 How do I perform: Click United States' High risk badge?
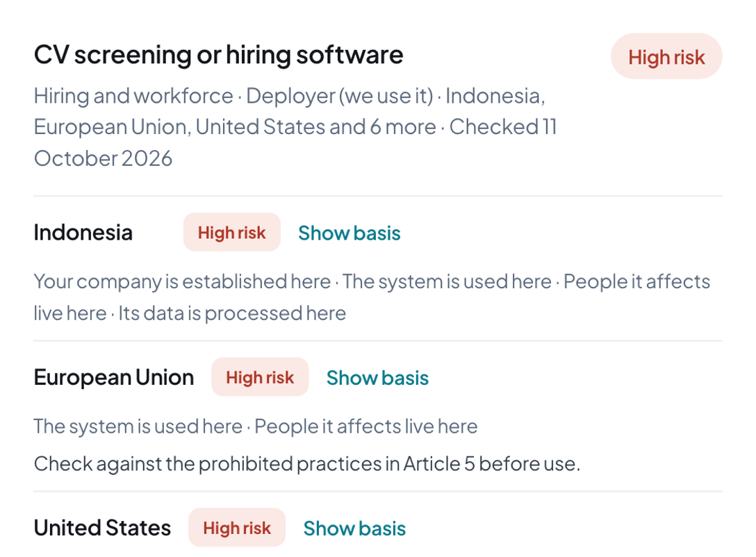pos(237,528)
